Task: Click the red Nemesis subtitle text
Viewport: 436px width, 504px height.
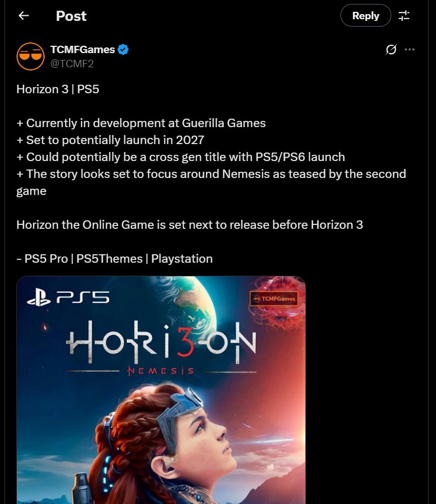Action: (x=161, y=371)
